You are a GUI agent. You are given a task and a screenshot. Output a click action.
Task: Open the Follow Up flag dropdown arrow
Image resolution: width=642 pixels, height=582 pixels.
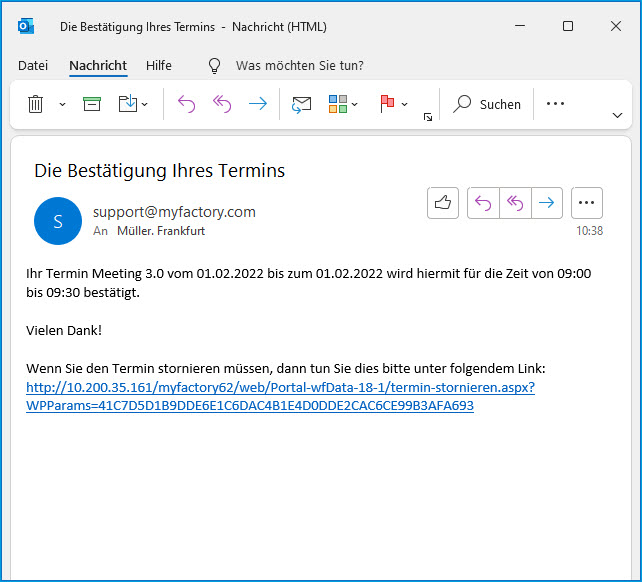[x=405, y=104]
